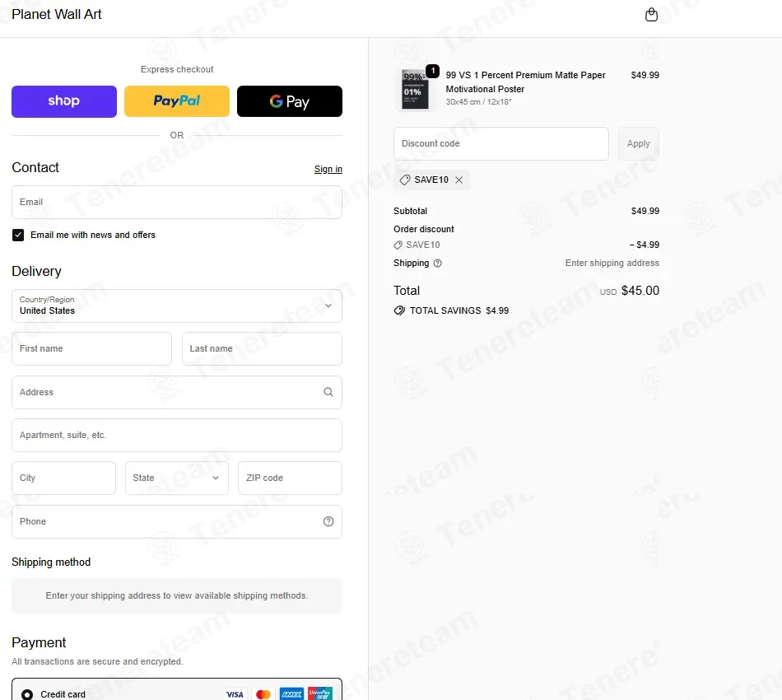Viewport: 782px width, 700px height.
Task: Pay with Shop Pay button
Action: [x=64, y=101]
